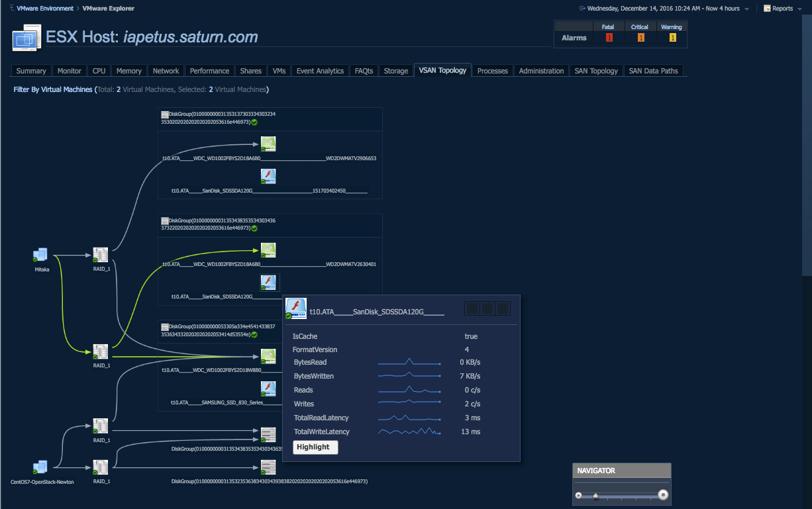The height and width of the screenshot is (509, 812).
Task: Open the Performance tab
Action: (210, 71)
